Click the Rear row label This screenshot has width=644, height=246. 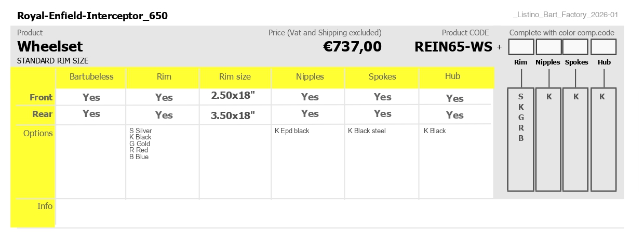(43, 114)
